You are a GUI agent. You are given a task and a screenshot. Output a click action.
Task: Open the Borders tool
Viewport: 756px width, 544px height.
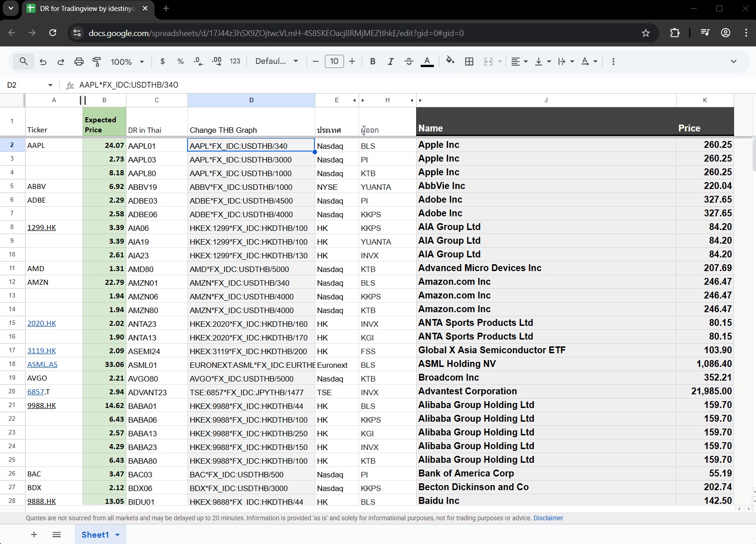coord(469,62)
